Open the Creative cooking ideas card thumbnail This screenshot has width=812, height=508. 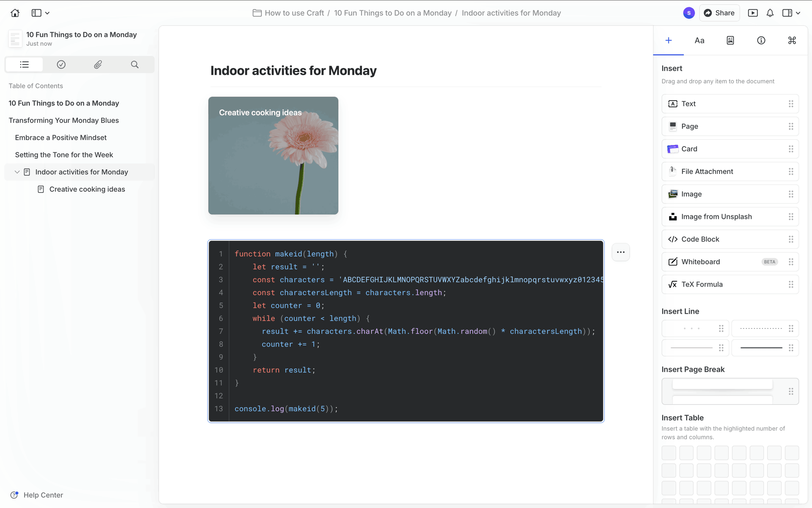(x=273, y=155)
